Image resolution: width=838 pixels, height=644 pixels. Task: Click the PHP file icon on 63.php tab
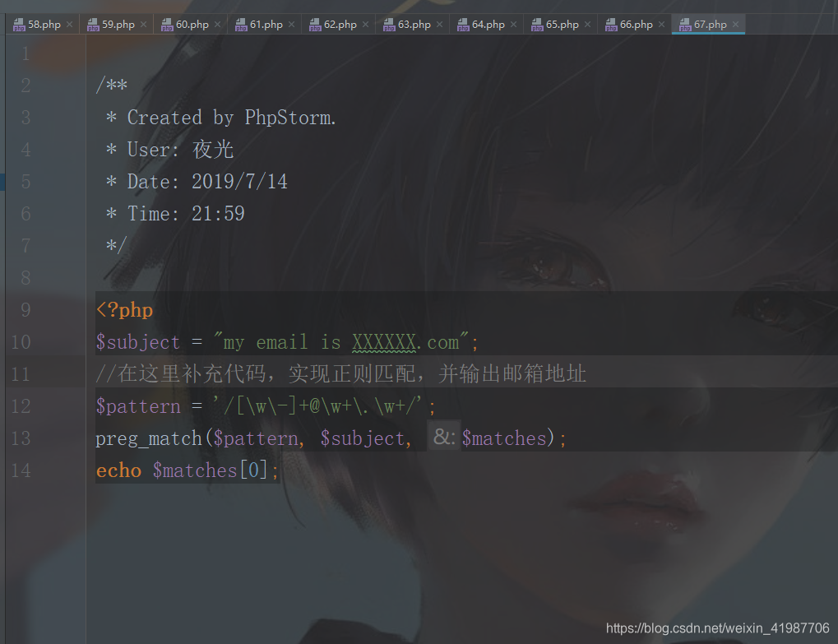[389, 25]
